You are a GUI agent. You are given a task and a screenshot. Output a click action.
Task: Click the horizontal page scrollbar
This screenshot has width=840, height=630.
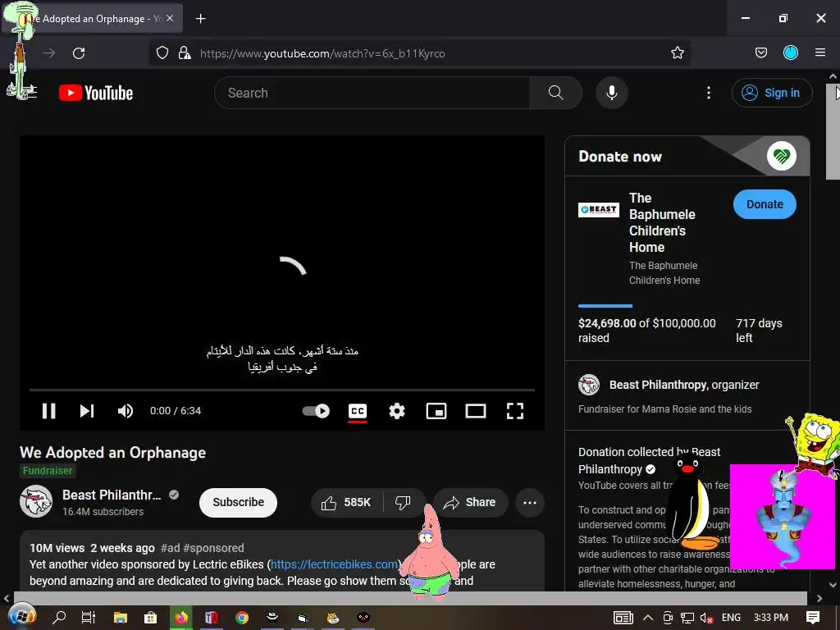coord(410,598)
